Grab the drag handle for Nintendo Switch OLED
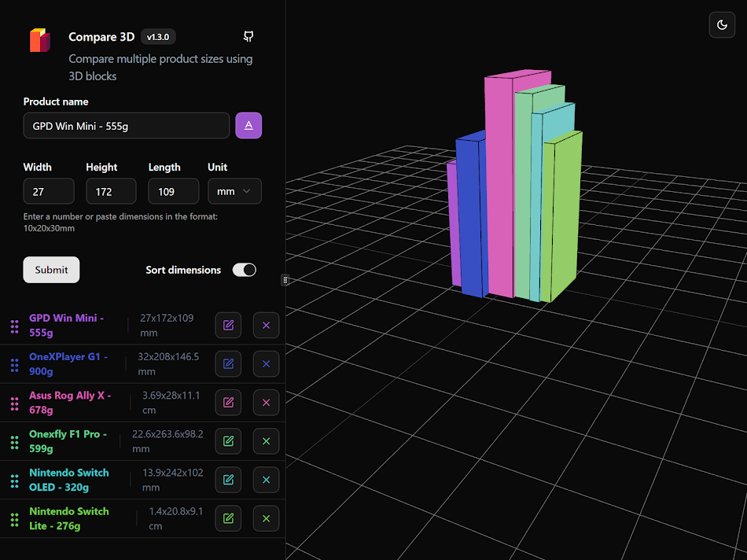Image resolution: width=747 pixels, height=560 pixels. [15, 481]
